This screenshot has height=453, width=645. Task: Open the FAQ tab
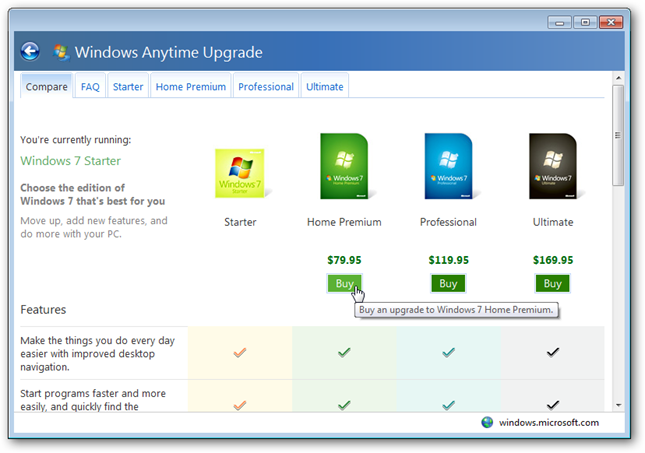(x=90, y=86)
